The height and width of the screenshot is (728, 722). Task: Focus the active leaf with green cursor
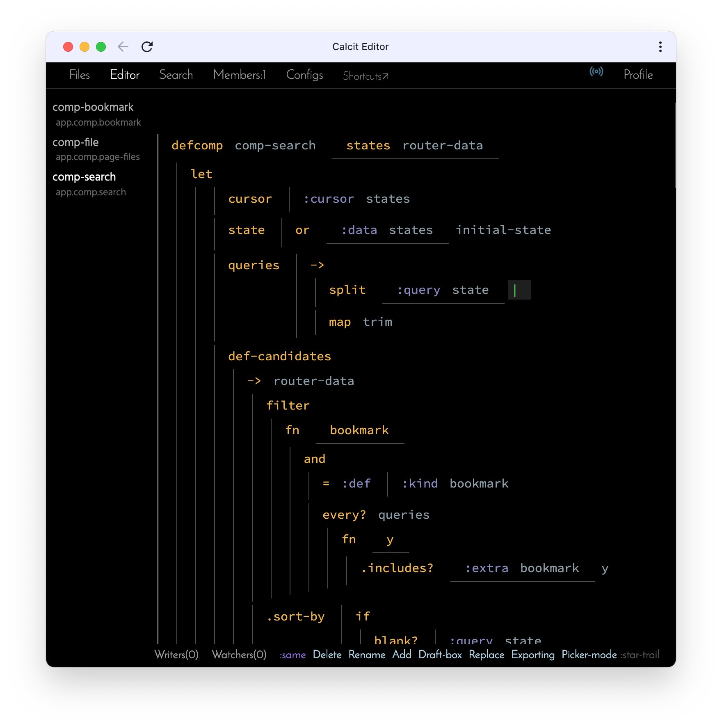tap(519, 290)
